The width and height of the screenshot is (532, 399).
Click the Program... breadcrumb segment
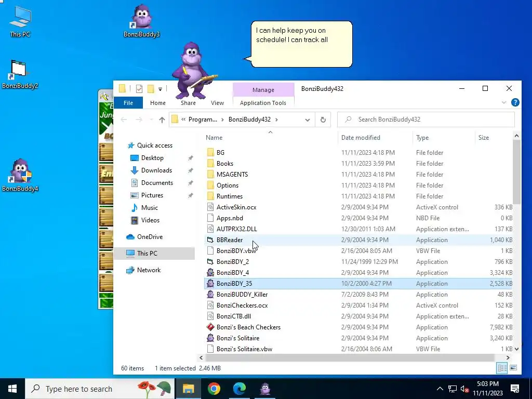coord(203,119)
